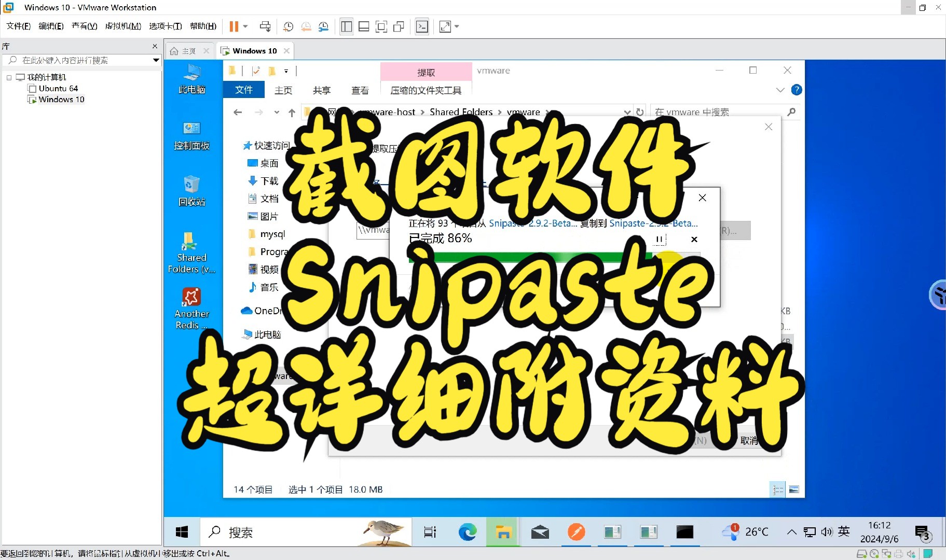Open Explorer help question mark icon
946x560 pixels.
click(x=797, y=90)
